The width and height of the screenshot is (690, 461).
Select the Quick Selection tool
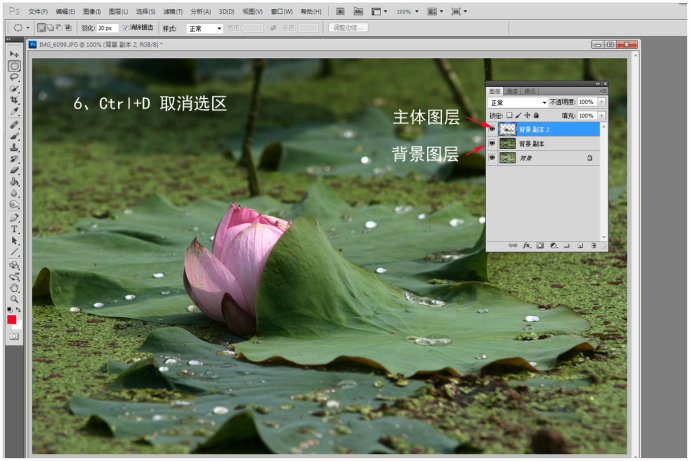coord(14,88)
